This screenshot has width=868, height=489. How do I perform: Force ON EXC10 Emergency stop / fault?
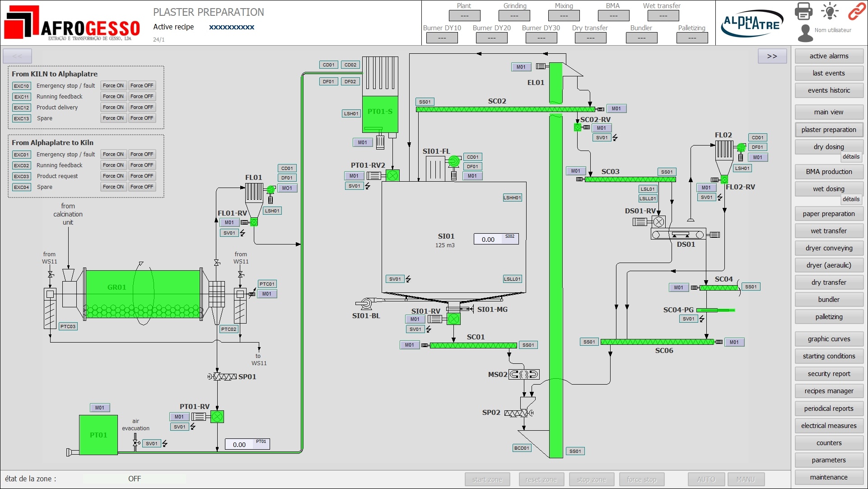coord(113,85)
